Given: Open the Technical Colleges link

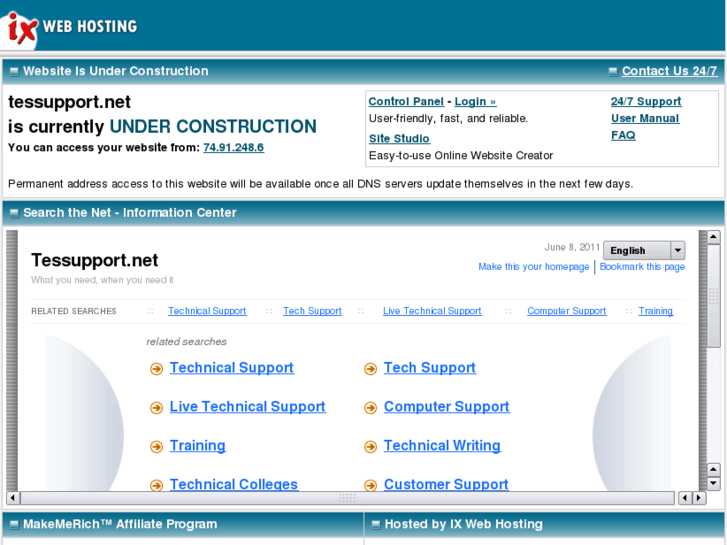Looking at the screenshot, I should pyautogui.click(x=234, y=484).
